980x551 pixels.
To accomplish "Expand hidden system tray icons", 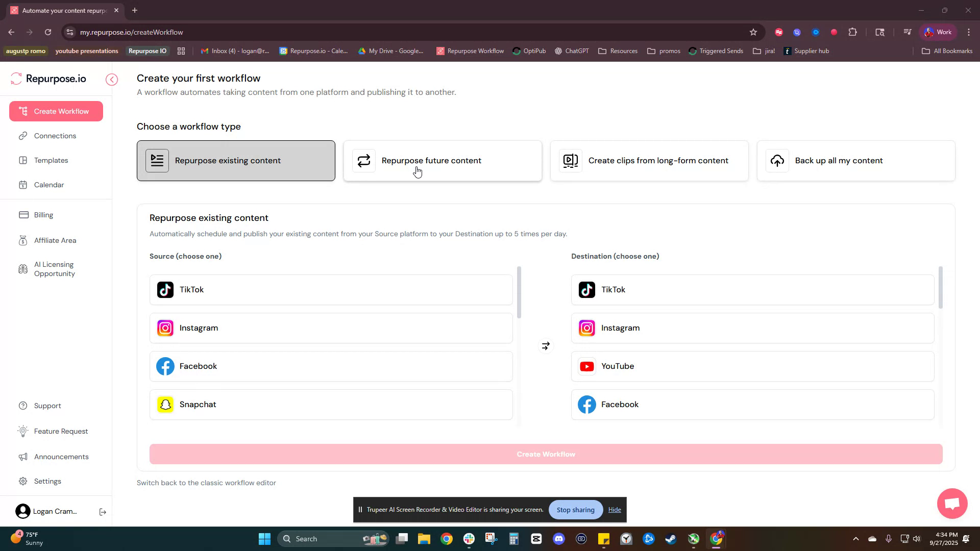I will pyautogui.click(x=856, y=538).
